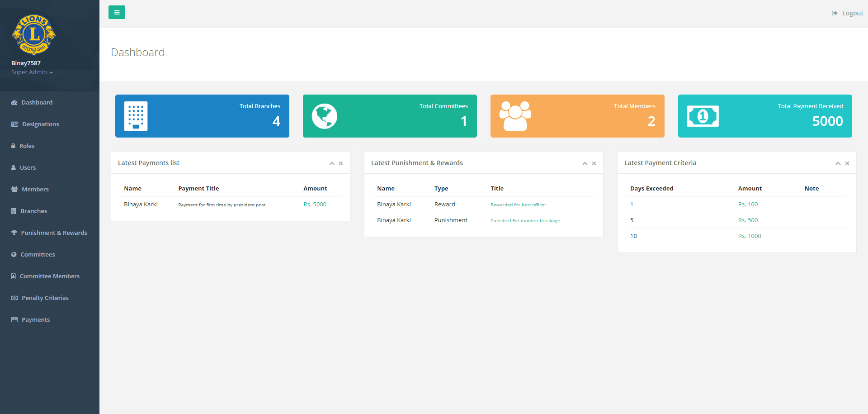Click the Total Branches count 4
The width and height of the screenshot is (868, 414).
[276, 121]
